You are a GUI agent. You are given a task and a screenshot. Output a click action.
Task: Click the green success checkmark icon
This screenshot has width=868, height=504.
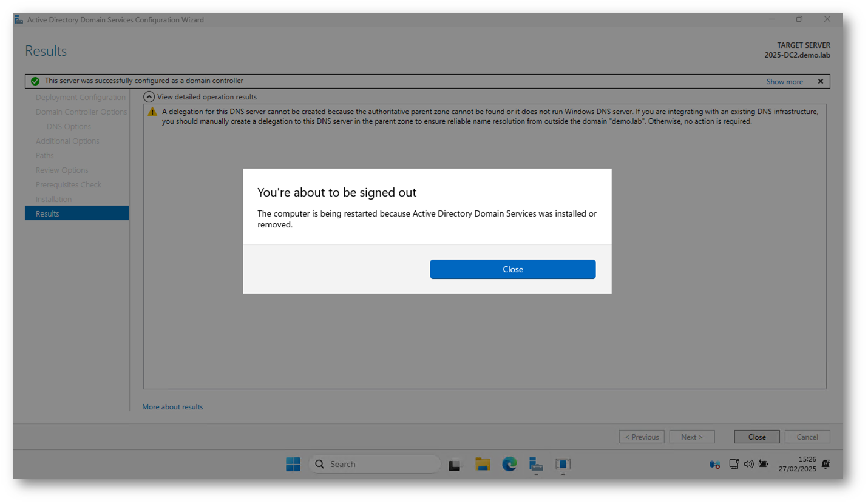(x=35, y=81)
